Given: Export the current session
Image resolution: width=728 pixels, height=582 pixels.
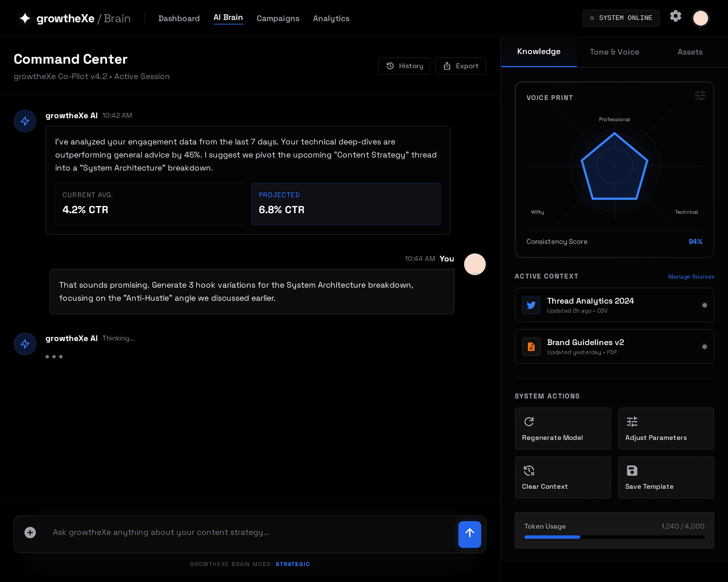Looking at the screenshot, I should (x=460, y=66).
